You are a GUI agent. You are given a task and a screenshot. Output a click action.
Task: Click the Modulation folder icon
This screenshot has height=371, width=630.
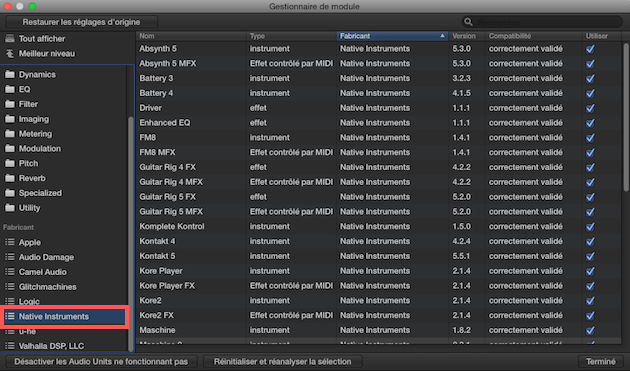[x=10, y=149]
